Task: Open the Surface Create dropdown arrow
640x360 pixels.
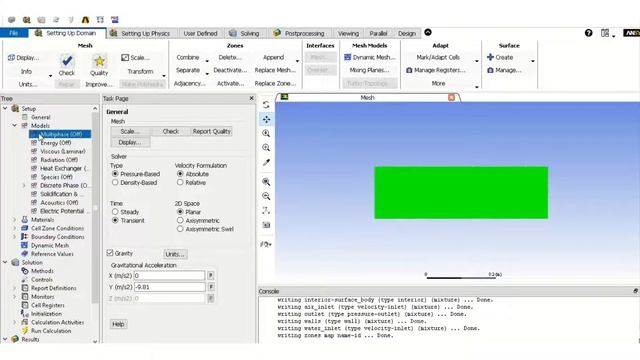Action: 533,61
